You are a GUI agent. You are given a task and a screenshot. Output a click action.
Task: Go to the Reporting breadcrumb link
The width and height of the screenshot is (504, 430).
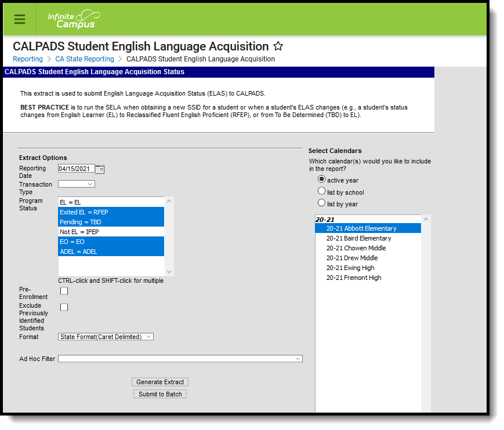click(28, 59)
